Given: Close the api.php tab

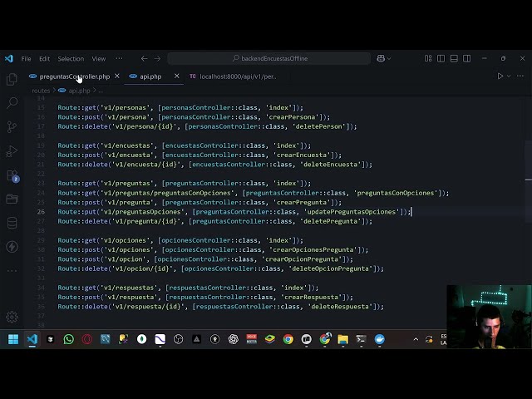Looking at the screenshot, I should (176, 76).
